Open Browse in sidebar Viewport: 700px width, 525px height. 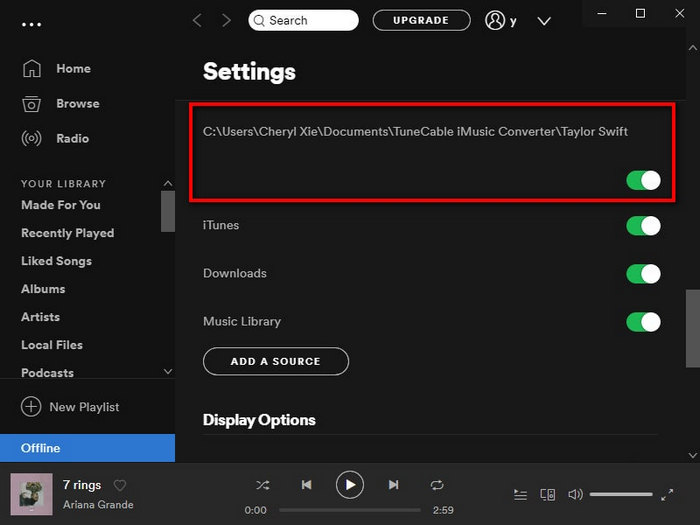[x=78, y=104]
